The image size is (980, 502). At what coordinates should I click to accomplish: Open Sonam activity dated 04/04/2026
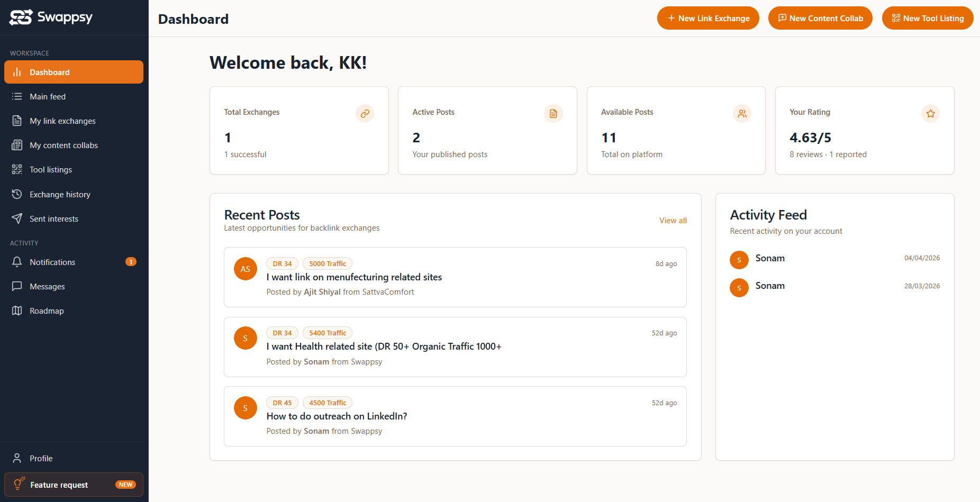(835, 259)
